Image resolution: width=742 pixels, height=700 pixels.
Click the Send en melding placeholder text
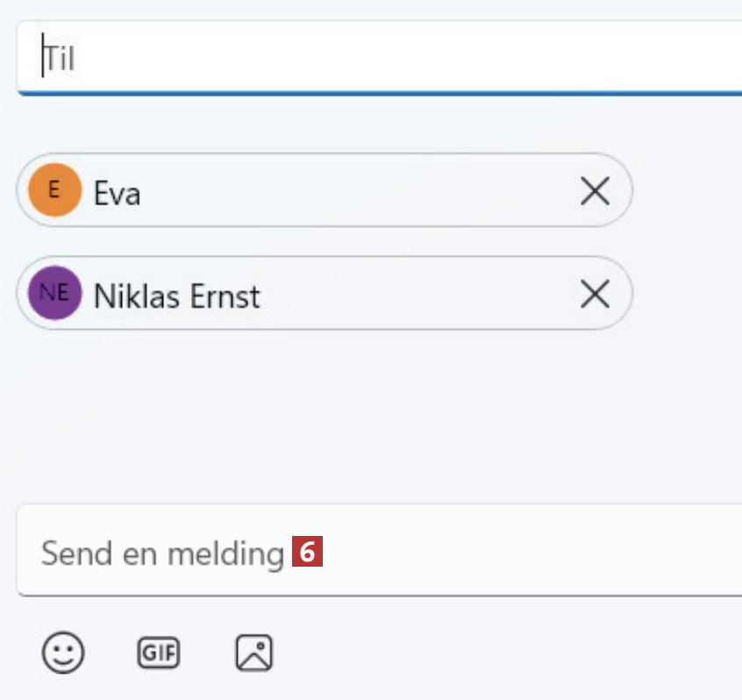pos(163,554)
